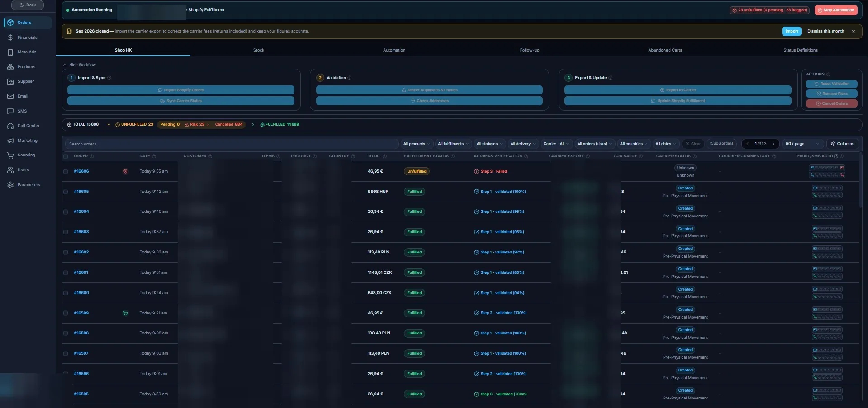Switch to the Abandoned Carts tab
The width and height of the screenshot is (868, 408).
pos(665,50)
